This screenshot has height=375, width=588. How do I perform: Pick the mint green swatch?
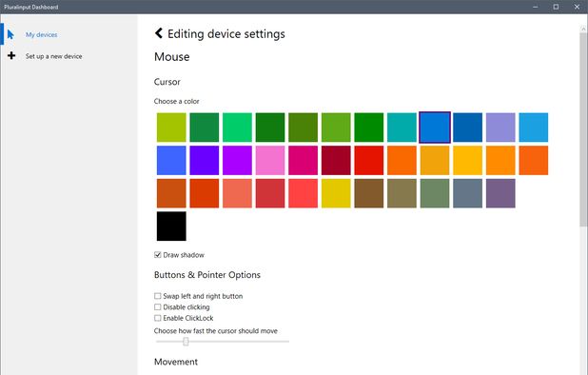point(237,128)
